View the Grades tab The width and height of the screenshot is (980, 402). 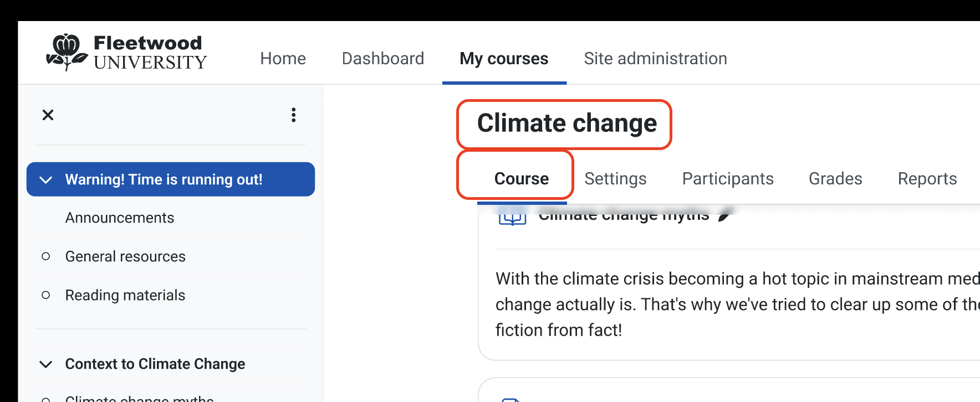click(835, 179)
